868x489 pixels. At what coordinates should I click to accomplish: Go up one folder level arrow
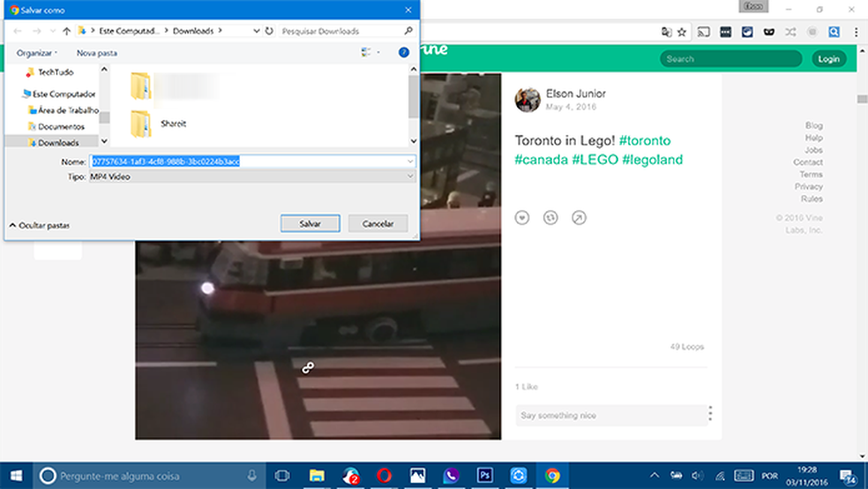pos(66,31)
